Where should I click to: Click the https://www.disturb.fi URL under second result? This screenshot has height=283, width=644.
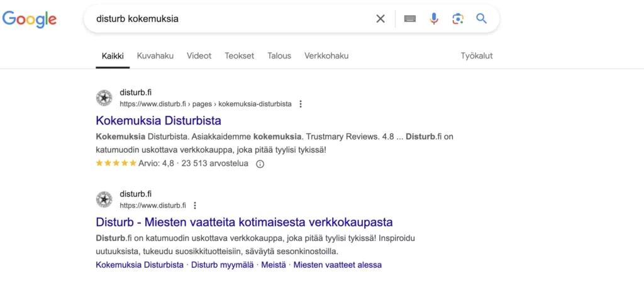pos(153,205)
